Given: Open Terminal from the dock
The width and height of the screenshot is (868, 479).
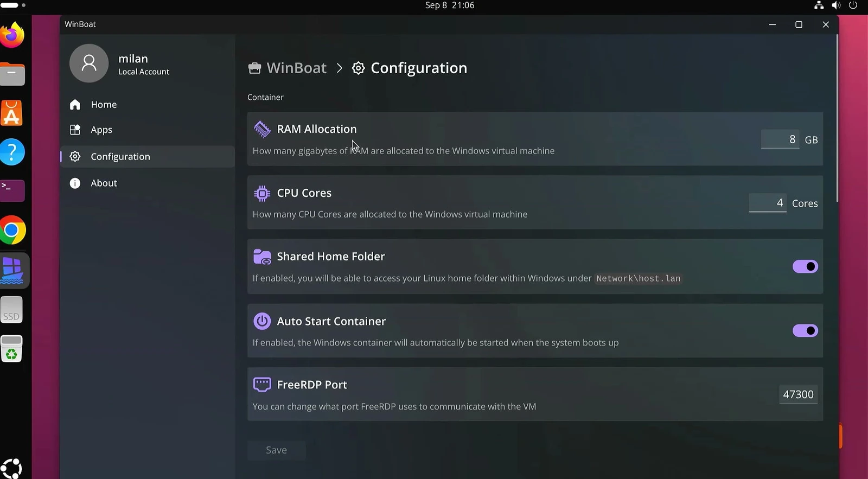Looking at the screenshot, I should tap(12, 191).
